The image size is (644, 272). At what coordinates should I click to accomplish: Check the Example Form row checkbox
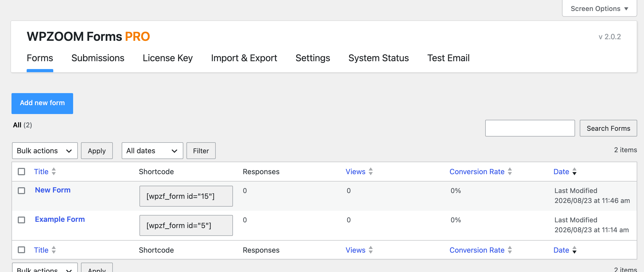21,220
